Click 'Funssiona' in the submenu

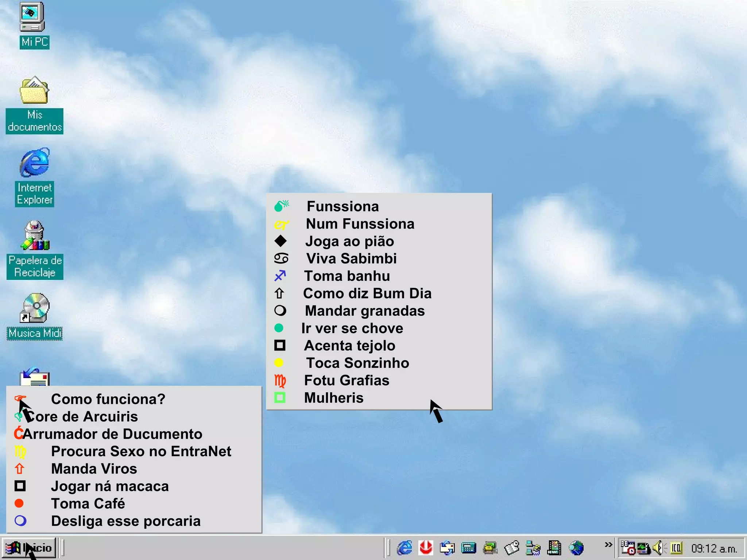pyautogui.click(x=342, y=206)
